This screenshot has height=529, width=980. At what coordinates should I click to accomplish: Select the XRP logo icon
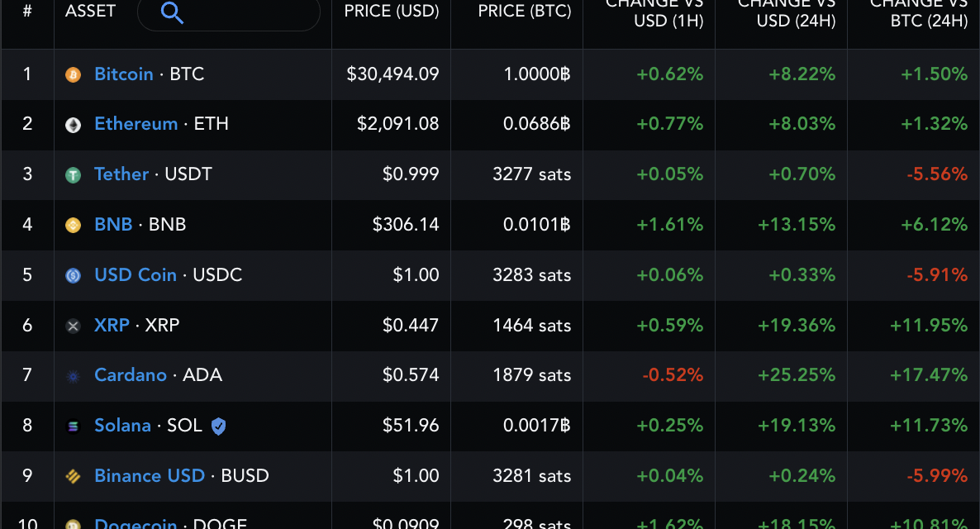(x=73, y=325)
